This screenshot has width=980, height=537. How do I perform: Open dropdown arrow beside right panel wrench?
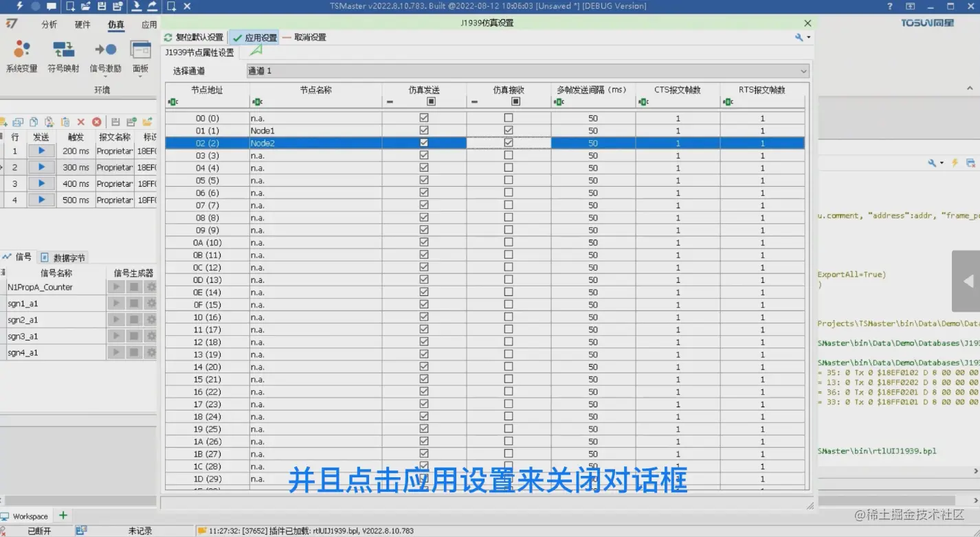(x=942, y=163)
